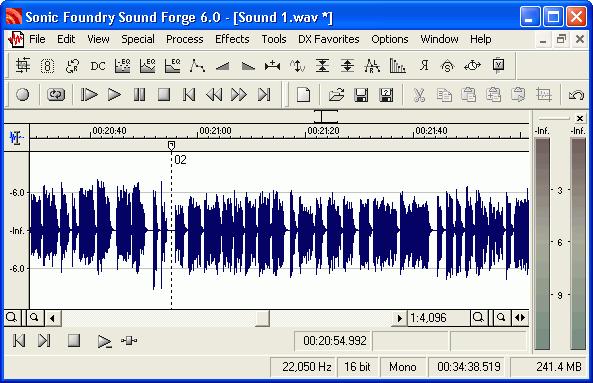Click the Cut scissors icon

pos(419,95)
